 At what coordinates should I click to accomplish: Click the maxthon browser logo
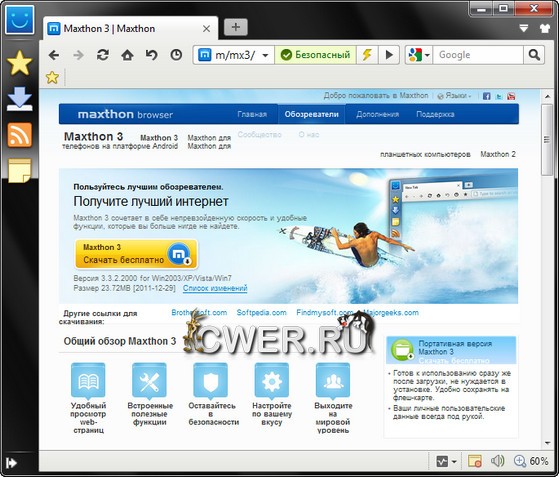click(125, 114)
